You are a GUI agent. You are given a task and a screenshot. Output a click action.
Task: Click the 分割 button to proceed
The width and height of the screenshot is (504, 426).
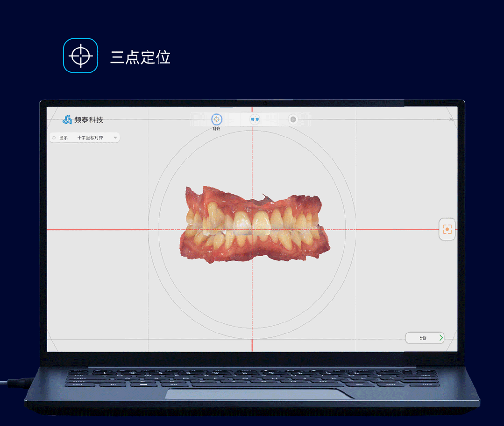(424, 337)
